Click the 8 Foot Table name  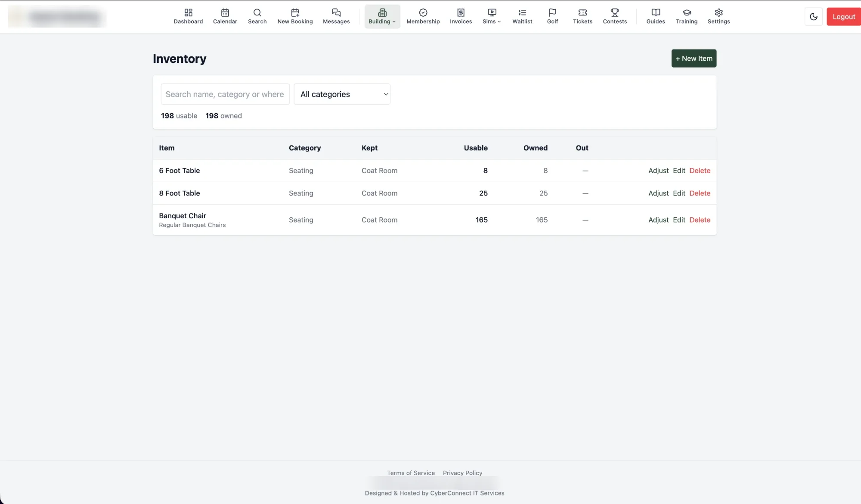click(180, 193)
